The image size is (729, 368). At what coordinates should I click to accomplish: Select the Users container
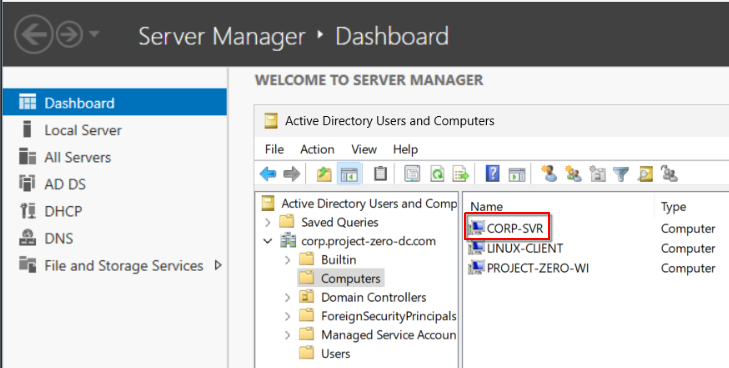[x=335, y=354]
